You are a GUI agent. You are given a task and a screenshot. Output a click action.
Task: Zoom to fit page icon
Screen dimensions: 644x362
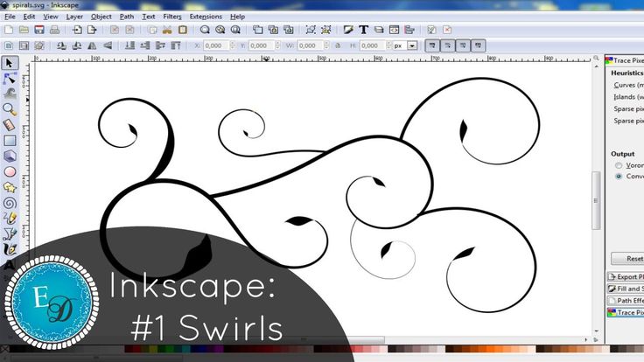click(x=235, y=30)
